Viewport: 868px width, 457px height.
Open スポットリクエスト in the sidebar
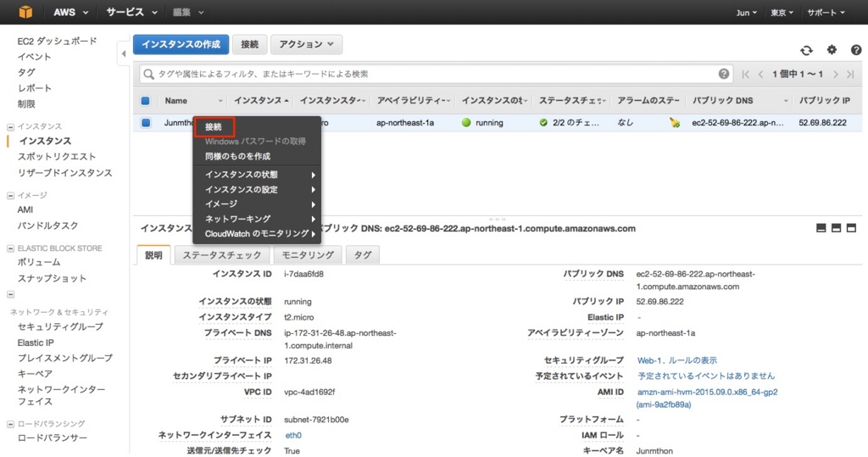[x=57, y=157]
